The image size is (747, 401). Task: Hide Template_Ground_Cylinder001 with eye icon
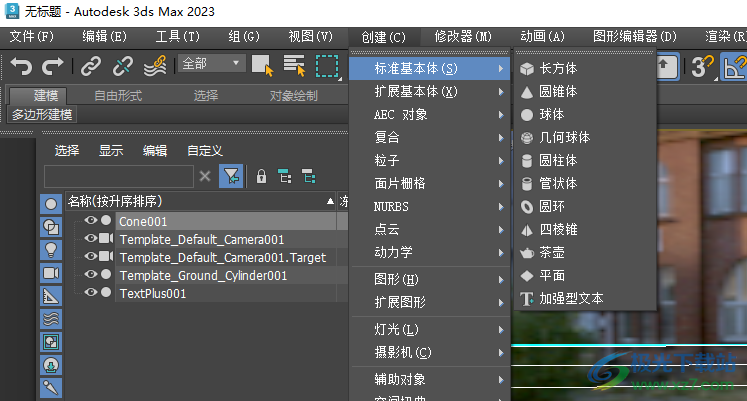click(x=91, y=274)
